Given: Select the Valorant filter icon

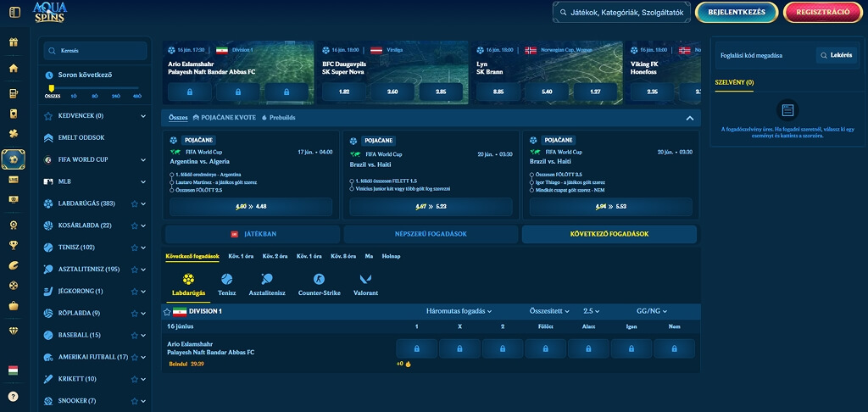Looking at the screenshot, I should (365, 285).
